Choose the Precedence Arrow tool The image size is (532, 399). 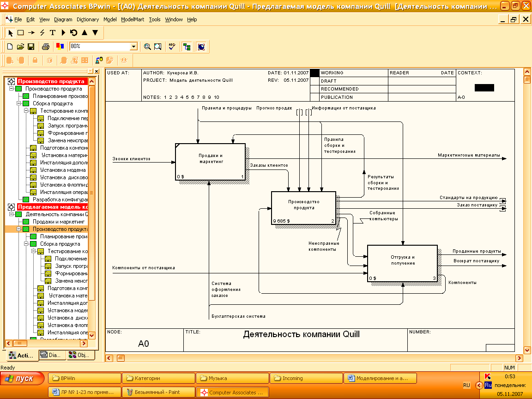pos(31,33)
